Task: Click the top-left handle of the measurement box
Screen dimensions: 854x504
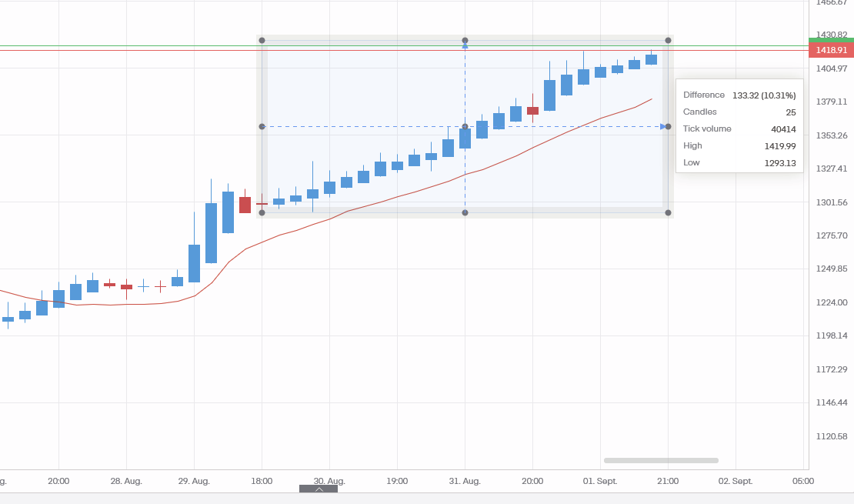Action: click(262, 40)
